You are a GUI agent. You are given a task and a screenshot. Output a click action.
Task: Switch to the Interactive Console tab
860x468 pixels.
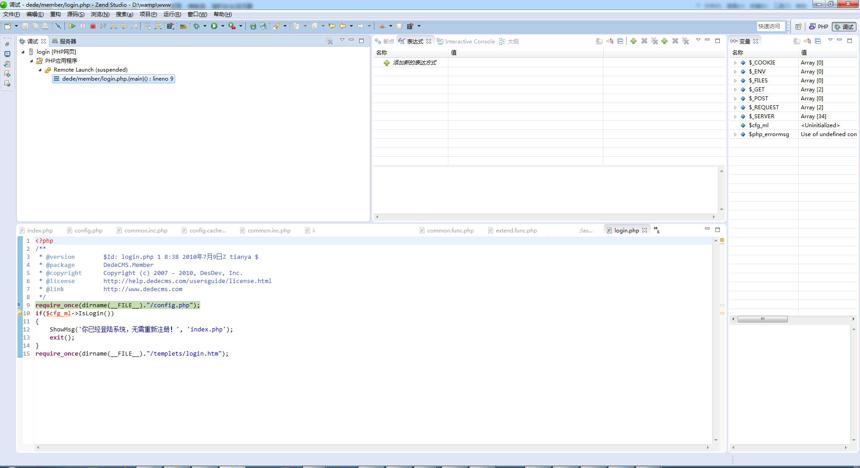[x=466, y=41]
